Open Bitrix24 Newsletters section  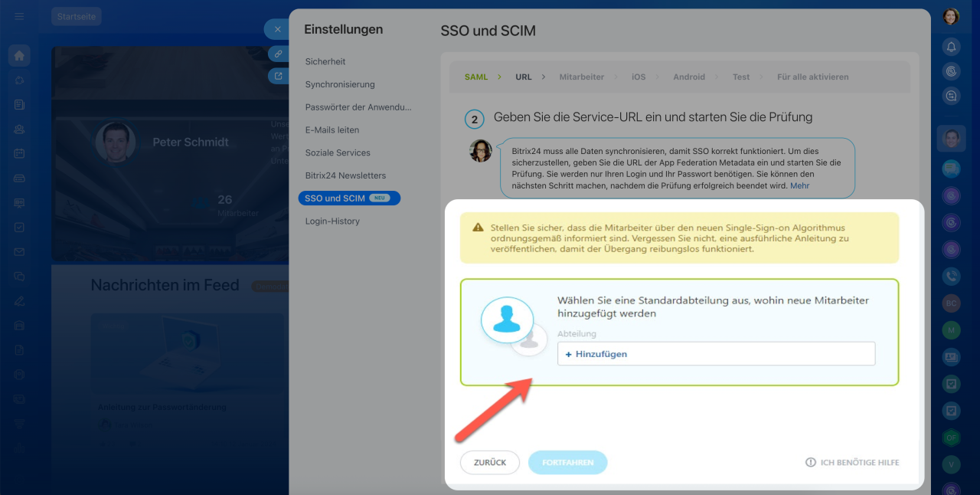345,175
